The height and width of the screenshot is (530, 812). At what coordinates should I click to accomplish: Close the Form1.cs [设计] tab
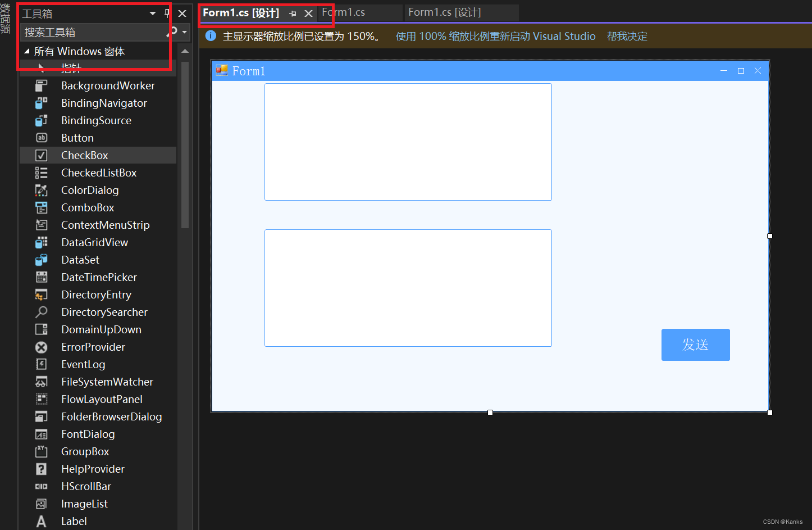pos(308,13)
